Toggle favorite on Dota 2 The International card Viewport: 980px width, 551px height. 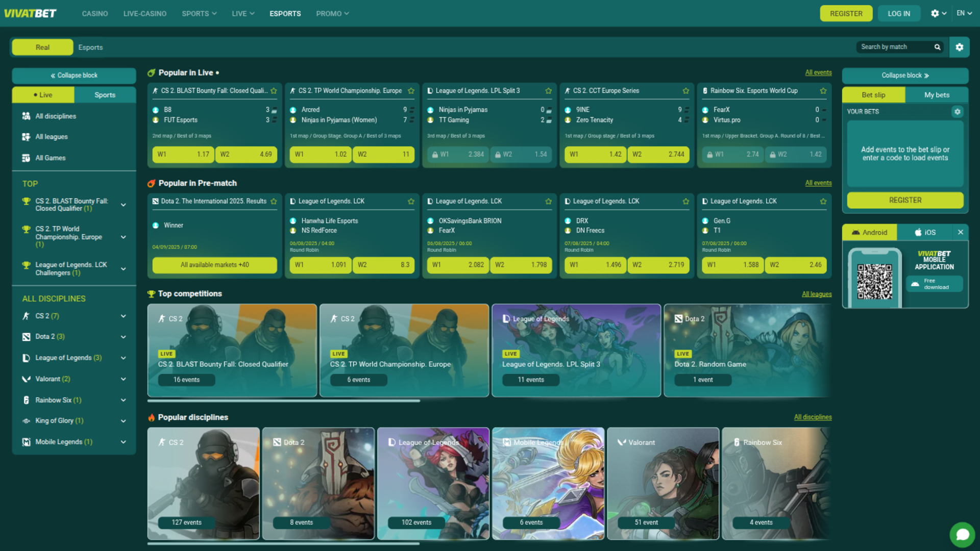click(274, 202)
